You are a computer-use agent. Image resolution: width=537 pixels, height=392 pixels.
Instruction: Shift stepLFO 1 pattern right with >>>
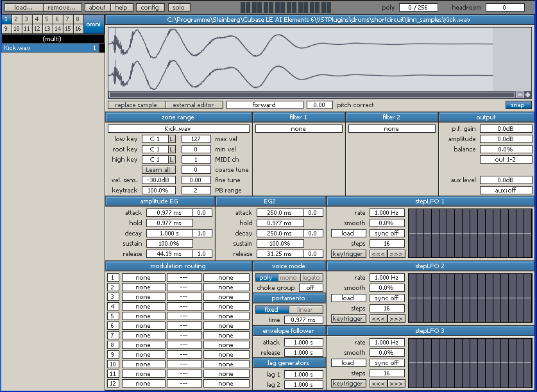click(396, 254)
